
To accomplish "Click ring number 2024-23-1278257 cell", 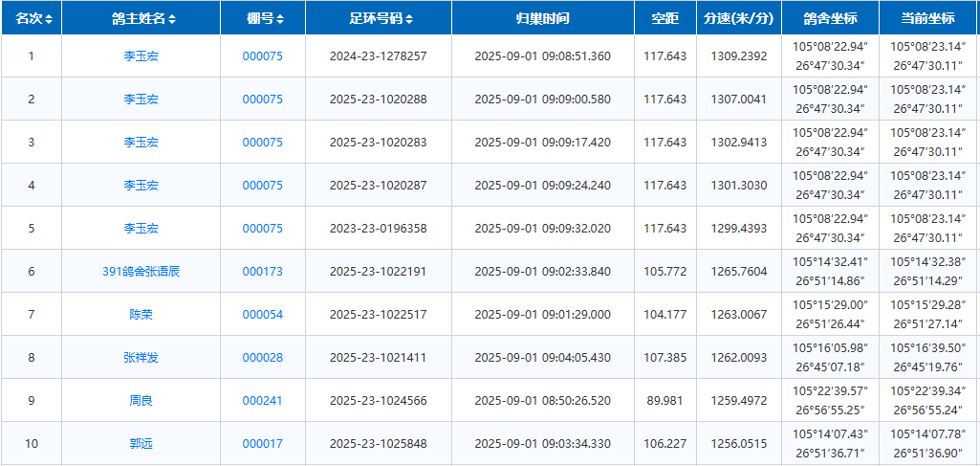I will point(378,56).
